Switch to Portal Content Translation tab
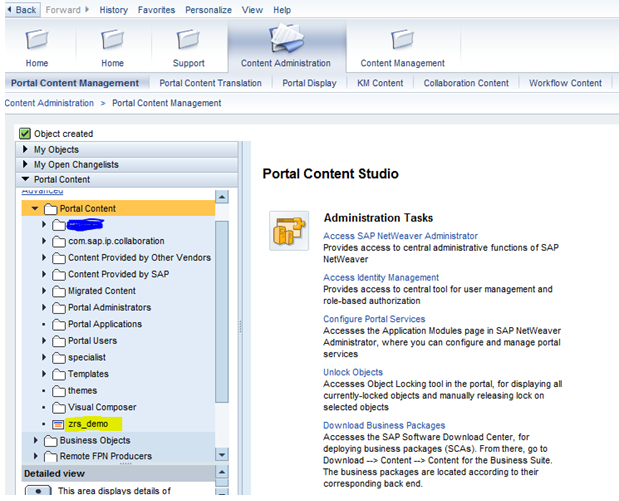 pos(210,83)
